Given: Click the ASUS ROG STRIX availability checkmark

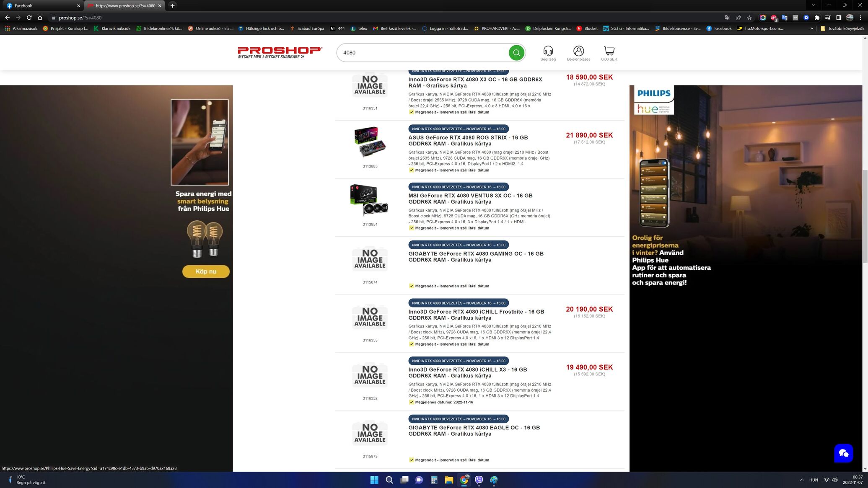Looking at the screenshot, I should 411,170.
